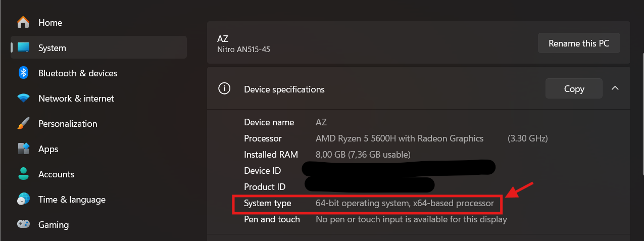Click the Installed RAM 8,00 GB value
This screenshot has width=644, height=241.
point(363,155)
